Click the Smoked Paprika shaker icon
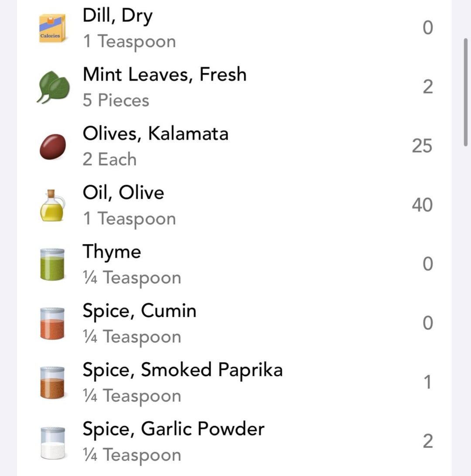The height and width of the screenshot is (476, 471). (52, 382)
